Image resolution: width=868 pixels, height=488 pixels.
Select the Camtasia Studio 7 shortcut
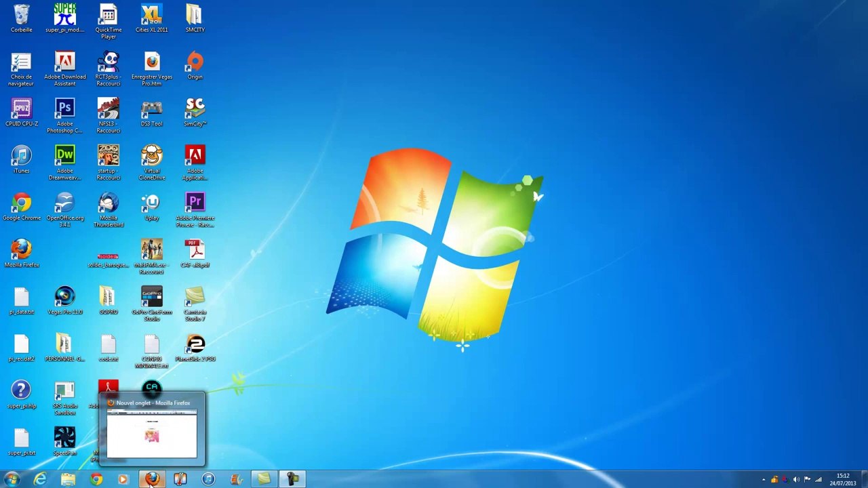[195, 304]
